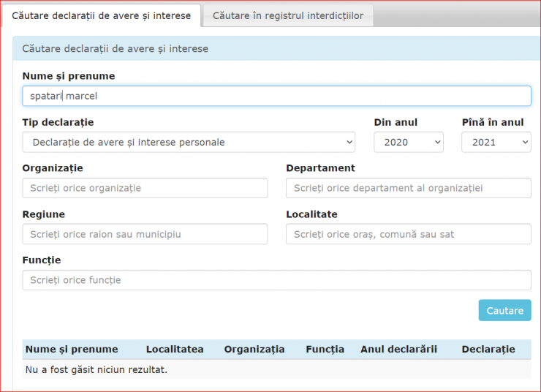The height and width of the screenshot is (392, 541).
Task: Click the Nume și prenume column header
Action: point(72,349)
